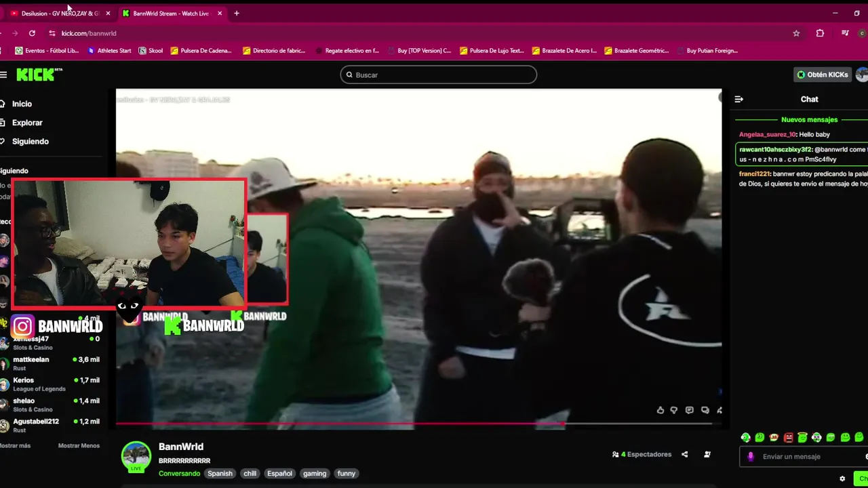Collapse list with Mostrar Menos
The height and width of the screenshot is (488, 868).
[79, 446]
